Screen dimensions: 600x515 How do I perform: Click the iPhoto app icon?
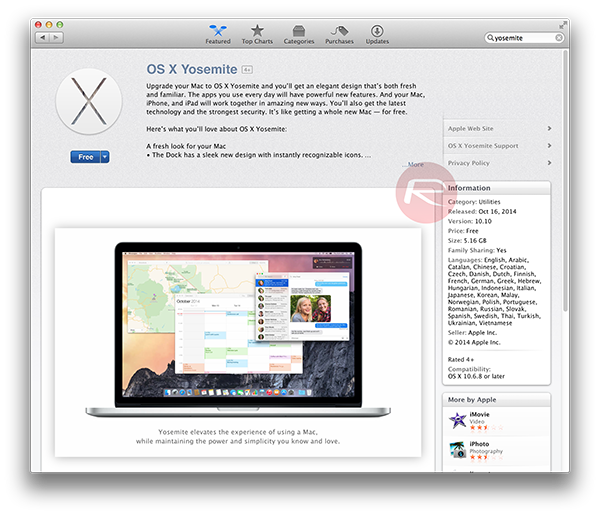point(457,450)
